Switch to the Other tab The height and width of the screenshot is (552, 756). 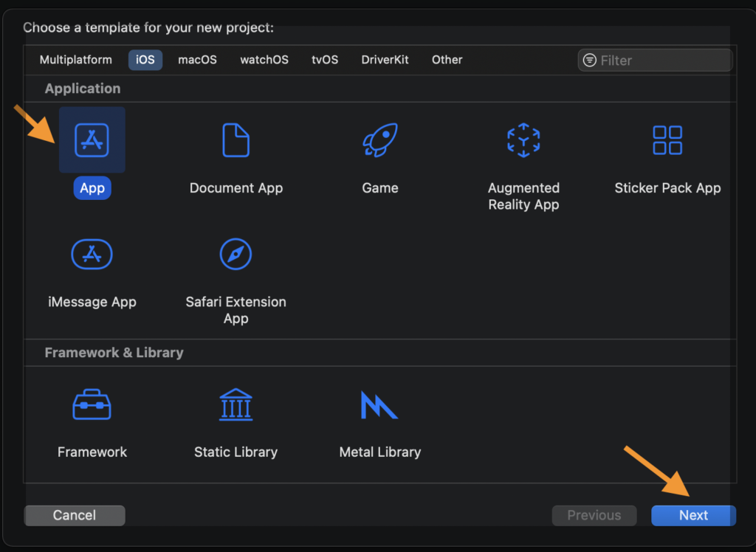point(447,60)
